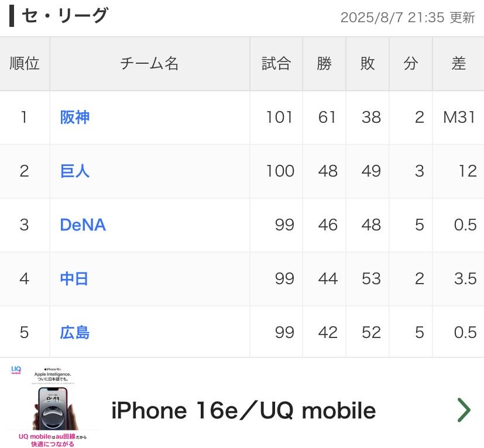The image size is (484, 448).
Task: Click the 順位 column header
Action: 25,64
